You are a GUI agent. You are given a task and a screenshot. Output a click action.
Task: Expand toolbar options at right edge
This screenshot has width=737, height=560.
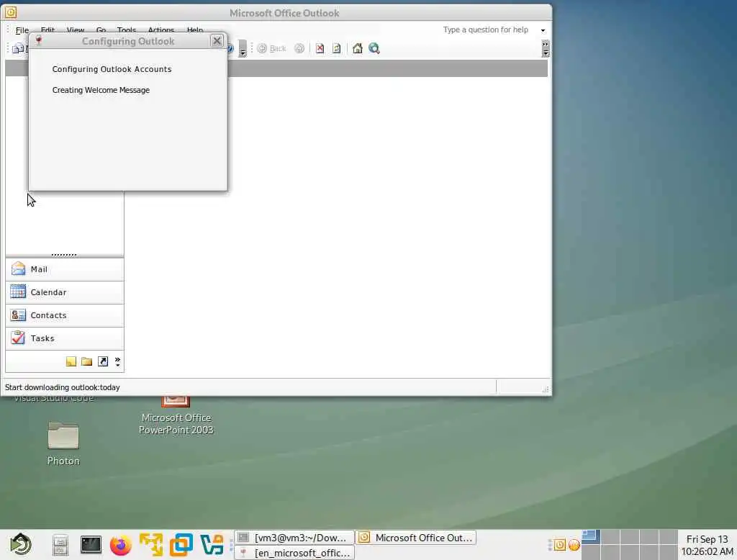(546, 48)
